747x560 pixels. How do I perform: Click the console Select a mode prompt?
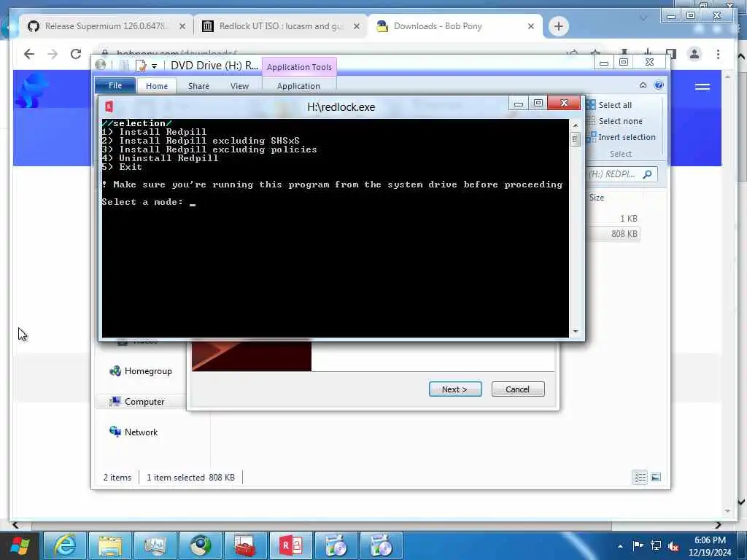point(142,202)
